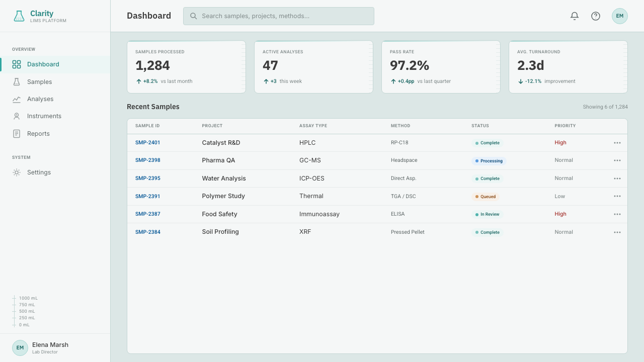This screenshot has width=644, height=362.
Task: Open sample link SMP-2387
Action: tap(148, 214)
